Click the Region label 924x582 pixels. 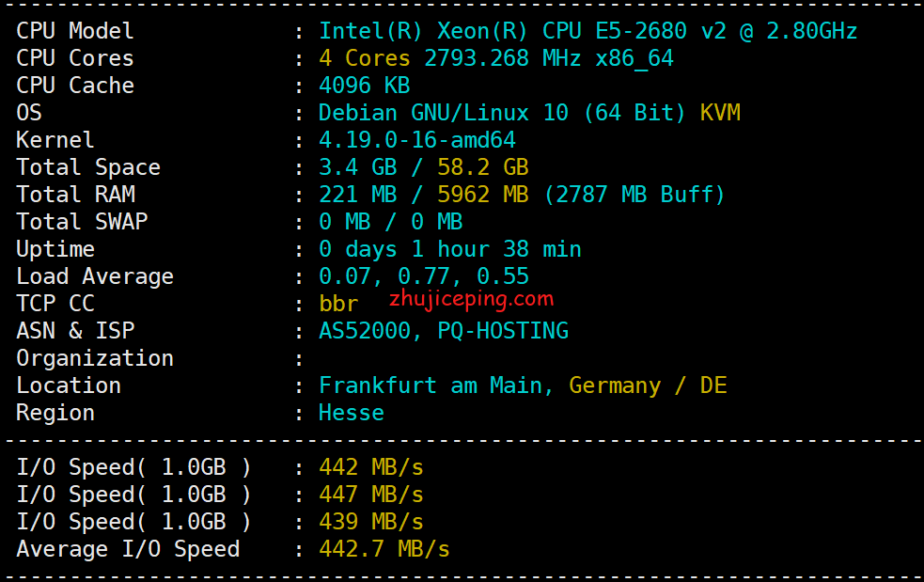[55, 413]
